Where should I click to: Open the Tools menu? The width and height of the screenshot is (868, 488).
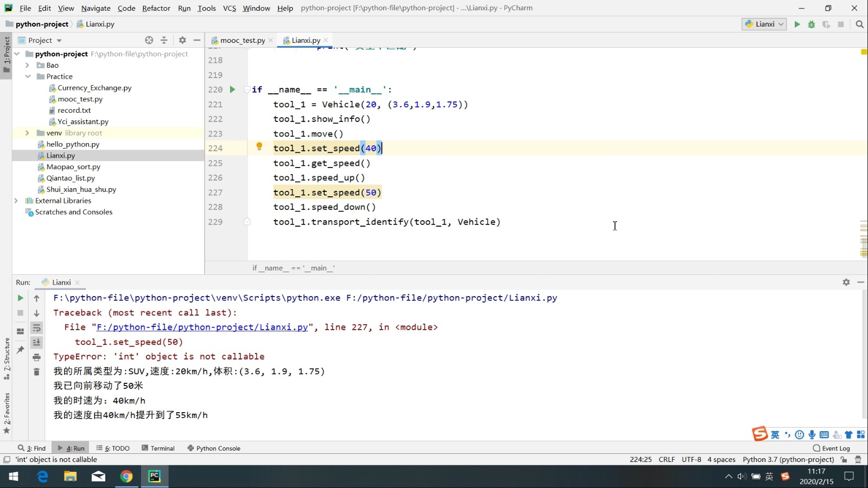coord(207,8)
